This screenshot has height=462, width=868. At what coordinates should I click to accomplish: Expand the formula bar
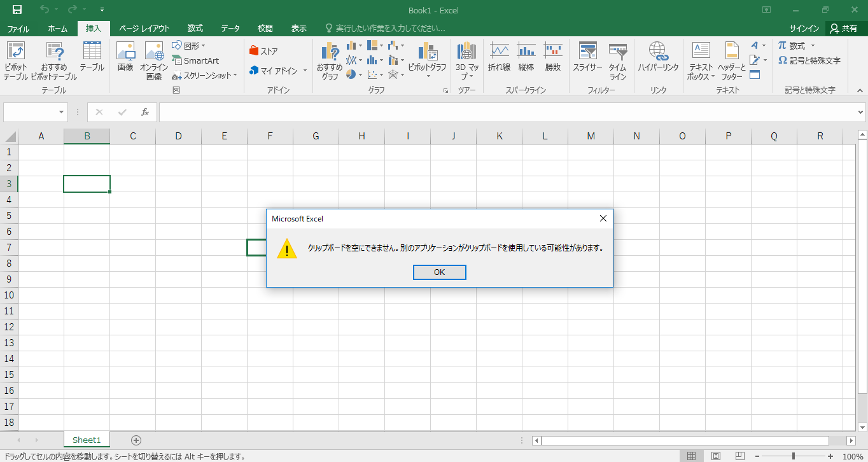(860, 112)
